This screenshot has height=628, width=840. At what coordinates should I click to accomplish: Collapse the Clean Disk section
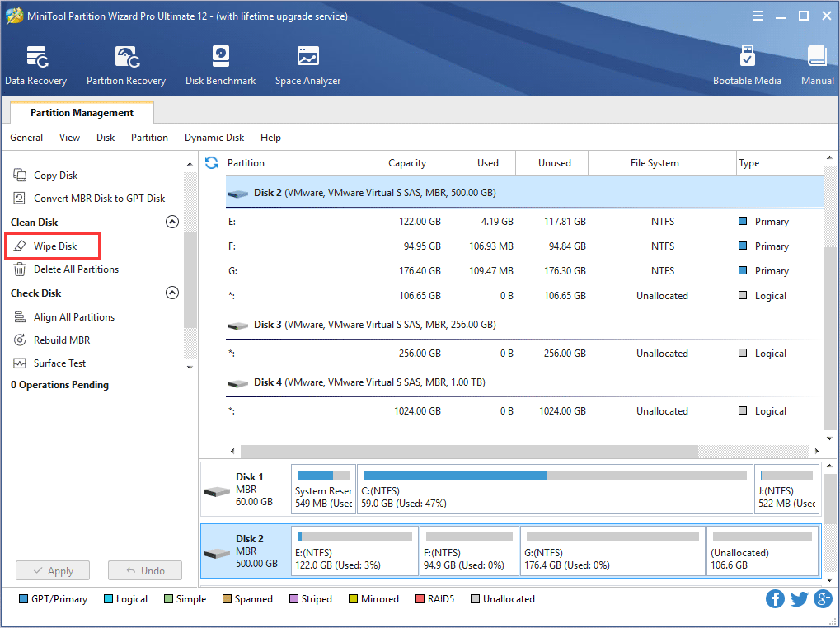[x=172, y=221]
